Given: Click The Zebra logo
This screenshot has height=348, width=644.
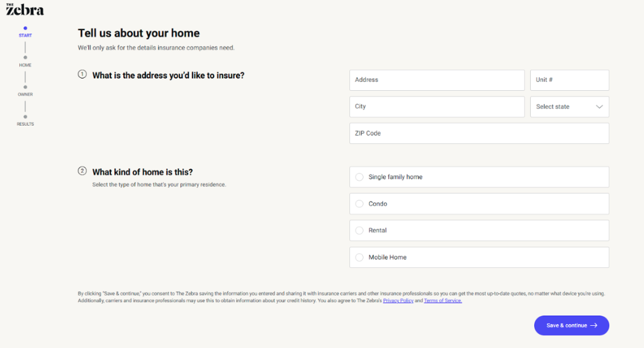Looking at the screenshot, I should (x=25, y=9).
